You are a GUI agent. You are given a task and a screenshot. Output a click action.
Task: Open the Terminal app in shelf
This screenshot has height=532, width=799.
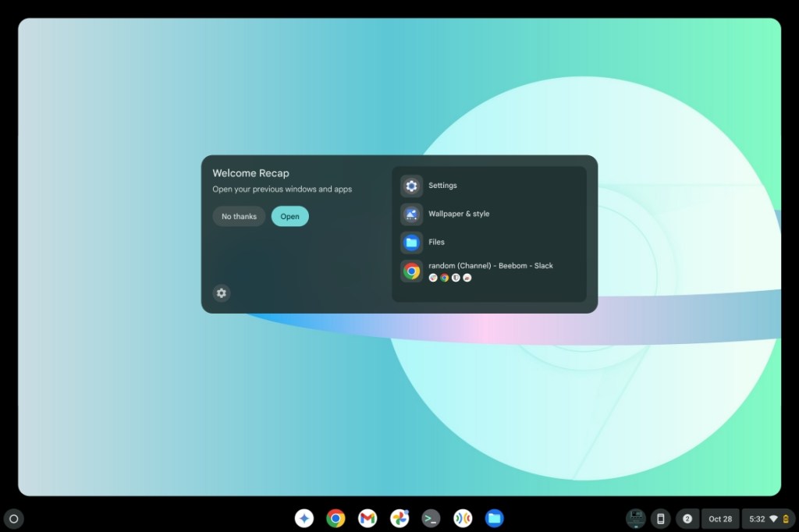[x=431, y=518]
